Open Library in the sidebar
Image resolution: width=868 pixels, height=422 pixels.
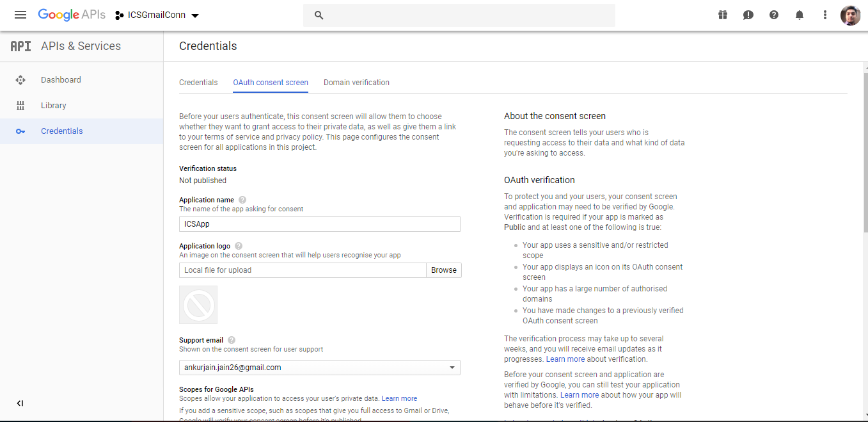[54, 106]
